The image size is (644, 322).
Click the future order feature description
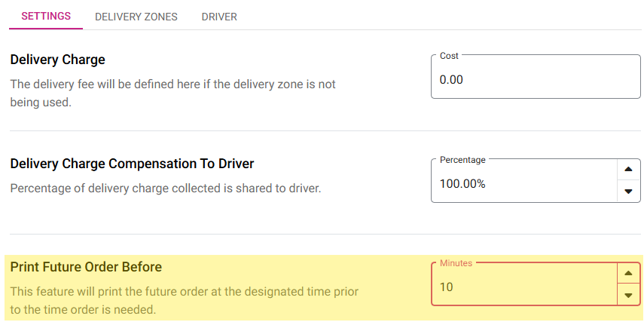point(184,300)
